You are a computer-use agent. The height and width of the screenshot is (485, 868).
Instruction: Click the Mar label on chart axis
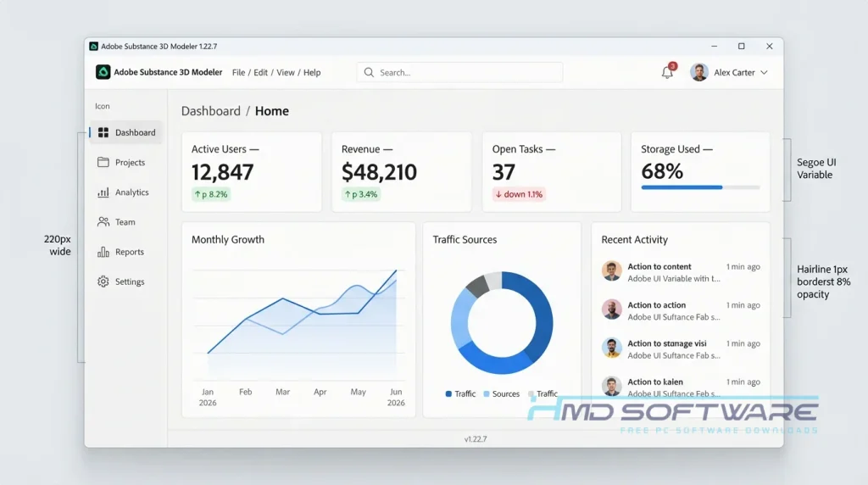pyautogui.click(x=283, y=392)
